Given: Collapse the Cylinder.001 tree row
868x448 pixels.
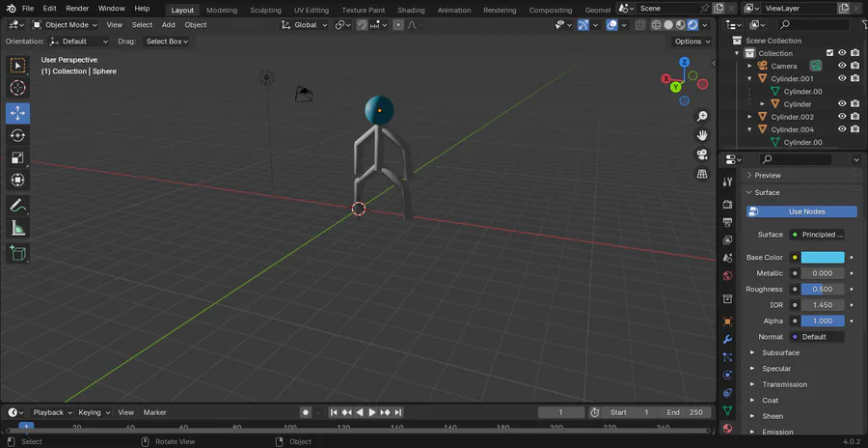Looking at the screenshot, I should point(749,79).
